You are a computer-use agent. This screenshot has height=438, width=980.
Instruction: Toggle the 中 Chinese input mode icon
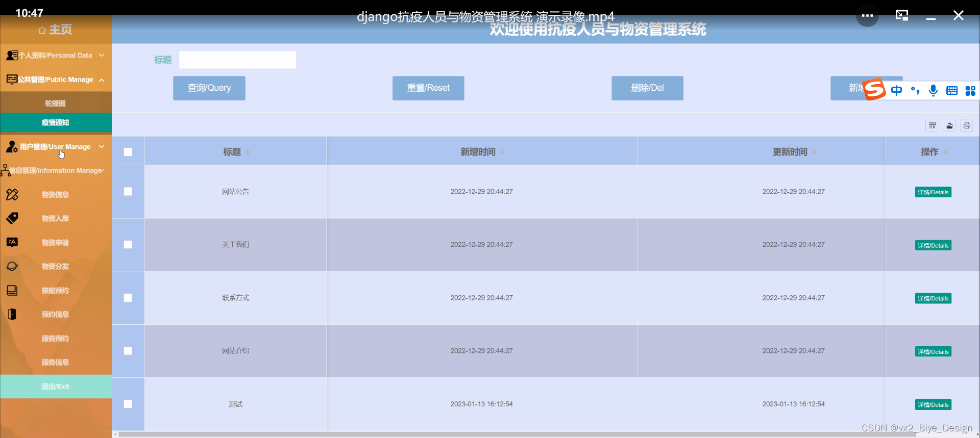coord(896,91)
